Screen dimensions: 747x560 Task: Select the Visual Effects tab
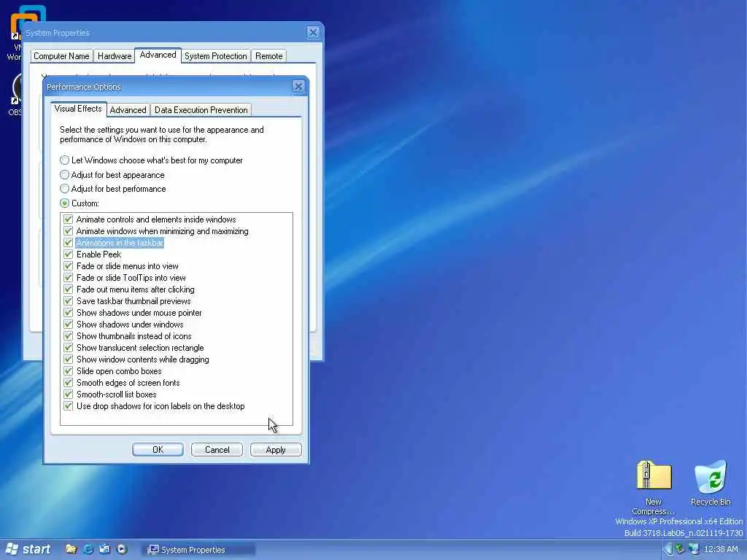[78, 109]
